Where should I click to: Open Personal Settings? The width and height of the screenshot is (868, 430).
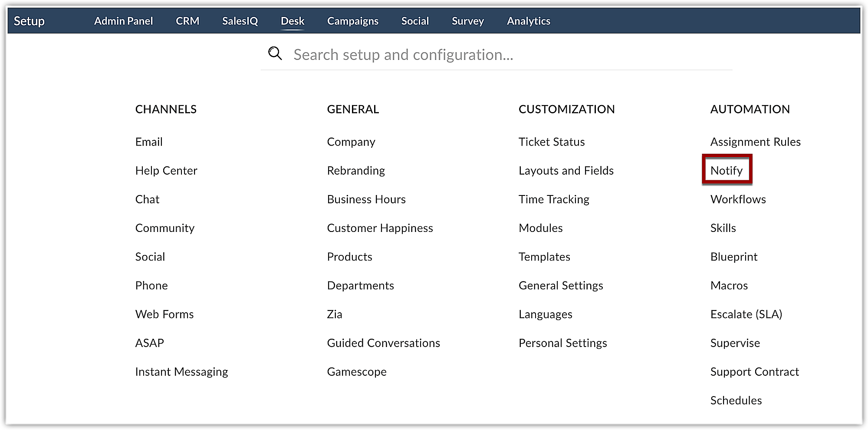[562, 343]
